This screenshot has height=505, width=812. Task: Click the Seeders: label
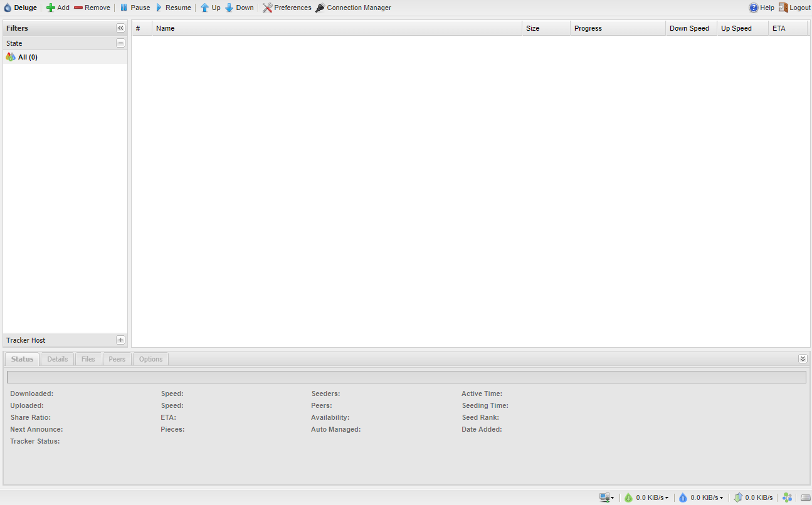[325, 393]
